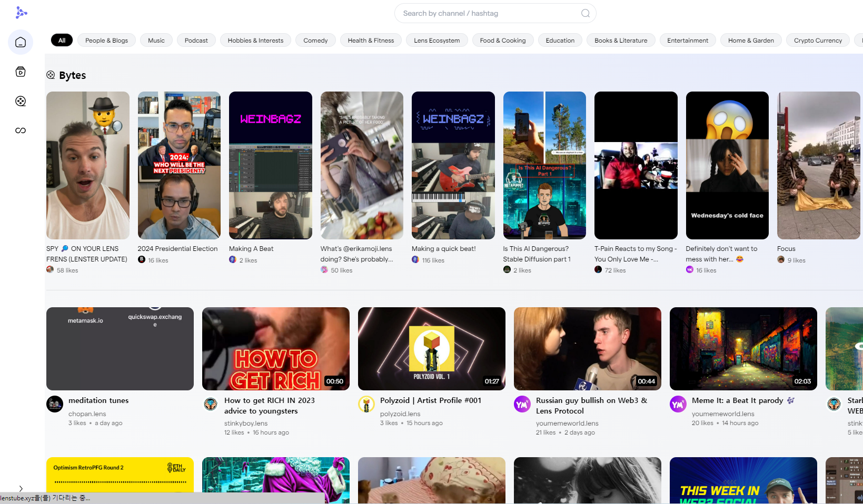Image resolution: width=863 pixels, height=504 pixels.
Task: Pick the Books & Literature filter
Action: (x=621, y=41)
